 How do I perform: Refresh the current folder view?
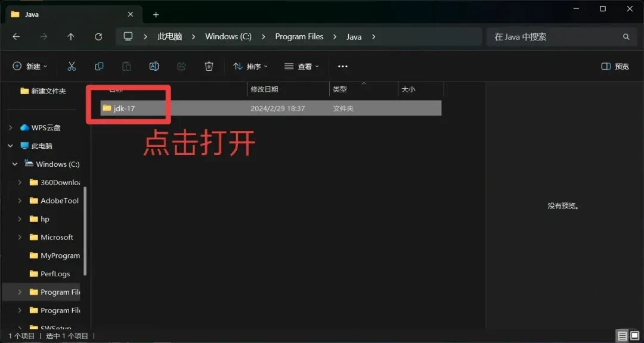click(x=98, y=37)
